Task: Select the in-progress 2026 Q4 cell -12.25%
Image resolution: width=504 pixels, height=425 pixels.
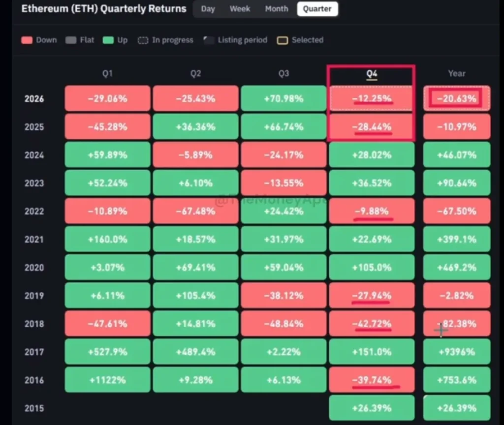Action: coord(372,98)
